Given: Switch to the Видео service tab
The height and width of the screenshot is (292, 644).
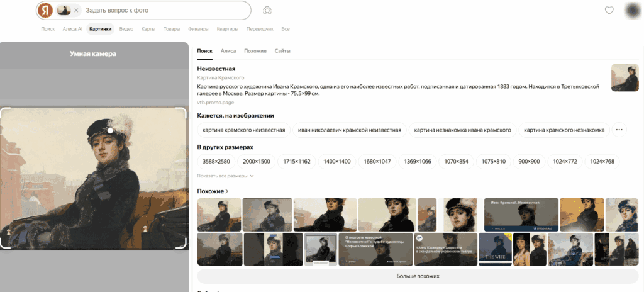Looking at the screenshot, I should click(x=126, y=29).
